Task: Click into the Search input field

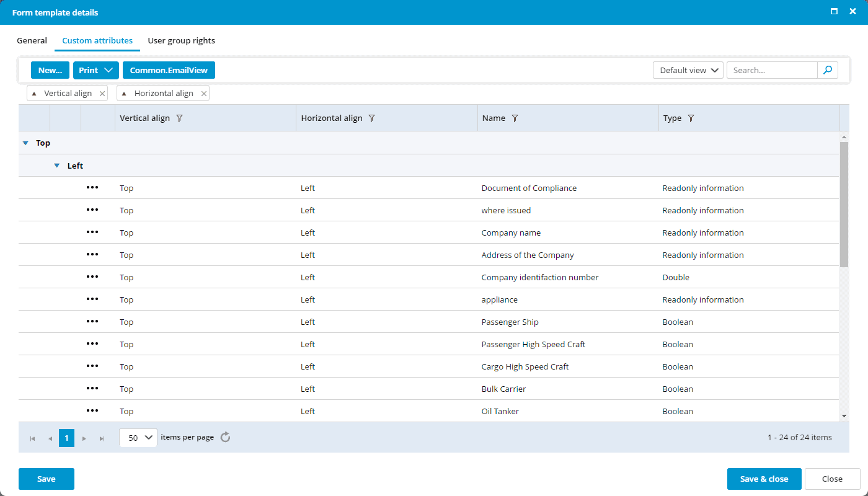Action: pyautogui.click(x=772, y=70)
